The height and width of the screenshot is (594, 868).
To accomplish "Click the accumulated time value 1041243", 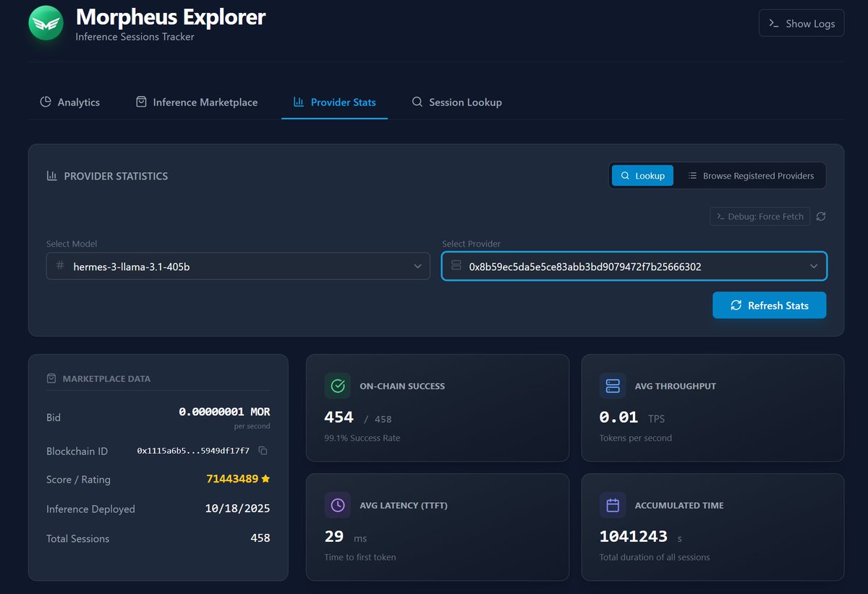I will pyautogui.click(x=633, y=536).
